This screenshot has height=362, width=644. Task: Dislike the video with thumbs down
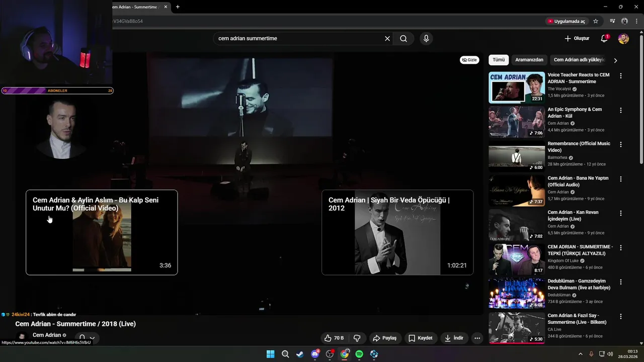click(x=357, y=338)
